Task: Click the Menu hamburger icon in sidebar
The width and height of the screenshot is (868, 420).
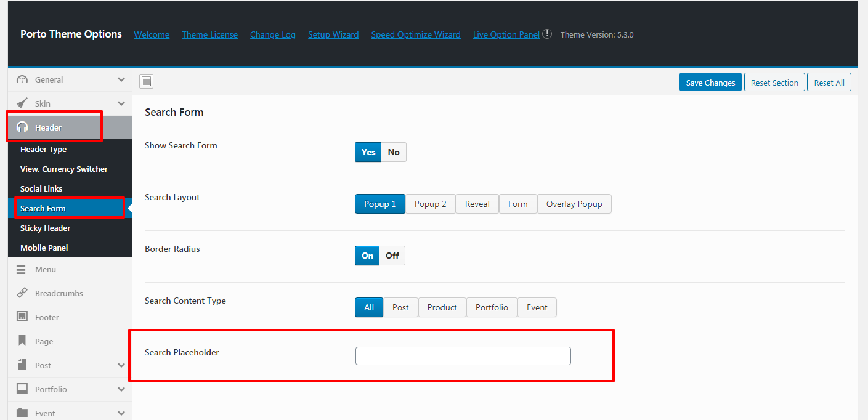Action: 22,270
